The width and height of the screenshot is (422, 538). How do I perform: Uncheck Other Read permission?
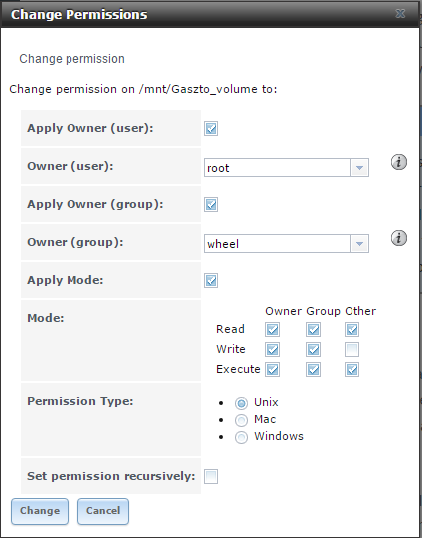pos(352,329)
